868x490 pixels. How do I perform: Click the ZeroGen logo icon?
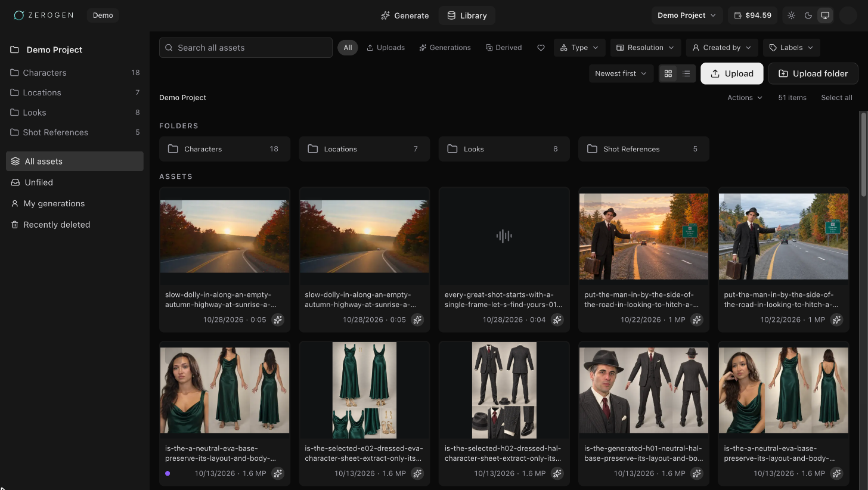(19, 15)
